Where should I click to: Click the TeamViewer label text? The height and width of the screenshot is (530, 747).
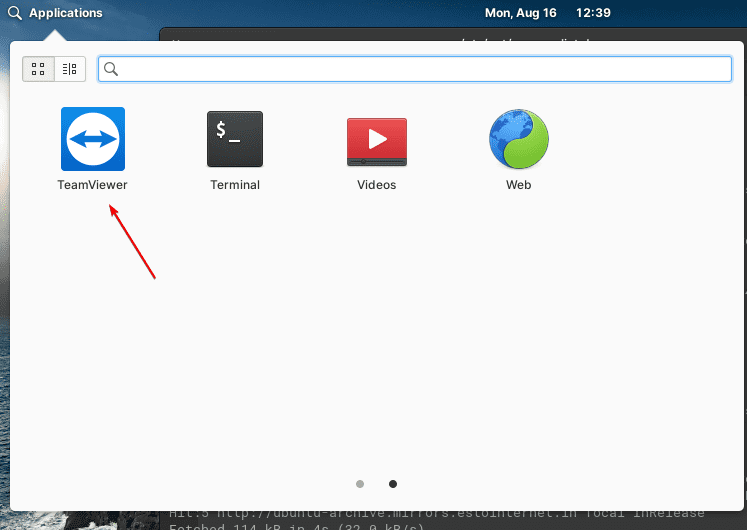coord(92,185)
